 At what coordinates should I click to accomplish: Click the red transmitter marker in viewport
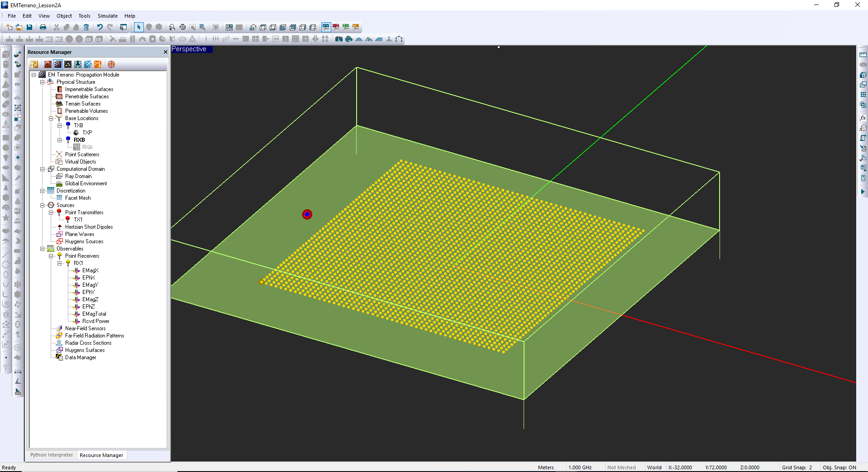pos(307,214)
